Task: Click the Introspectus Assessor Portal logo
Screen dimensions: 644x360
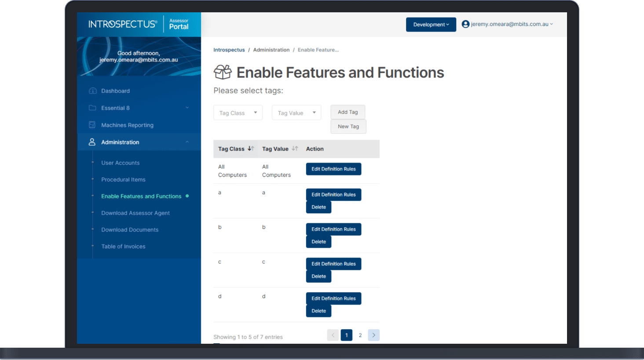Action: (139, 24)
